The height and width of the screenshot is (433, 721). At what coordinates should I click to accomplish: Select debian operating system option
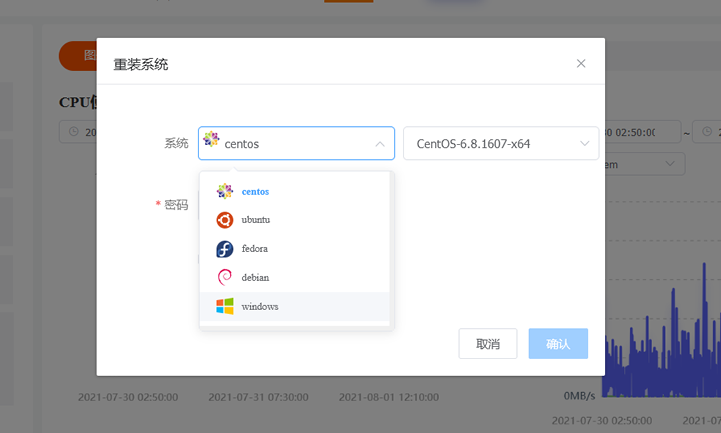click(x=295, y=278)
